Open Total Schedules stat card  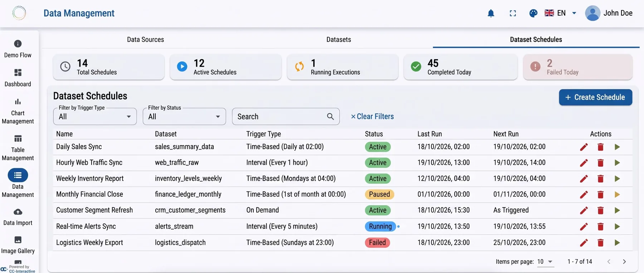(x=109, y=67)
